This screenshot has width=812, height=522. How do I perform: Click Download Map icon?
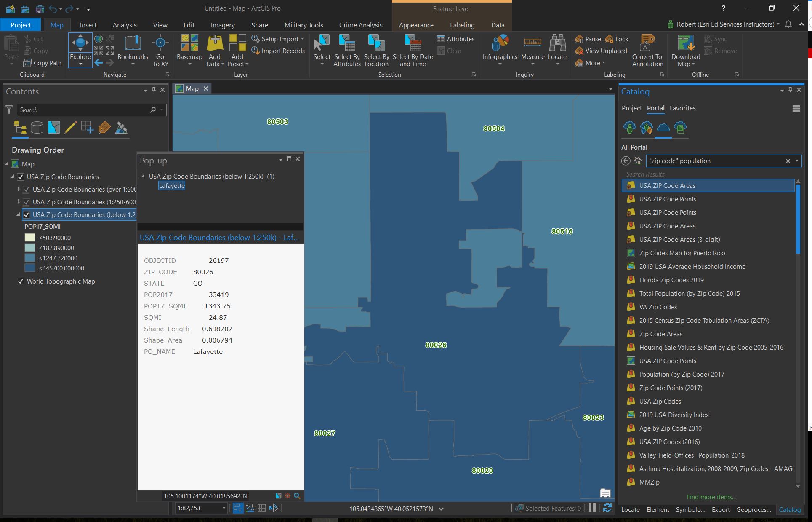pyautogui.click(x=686, y=43)
